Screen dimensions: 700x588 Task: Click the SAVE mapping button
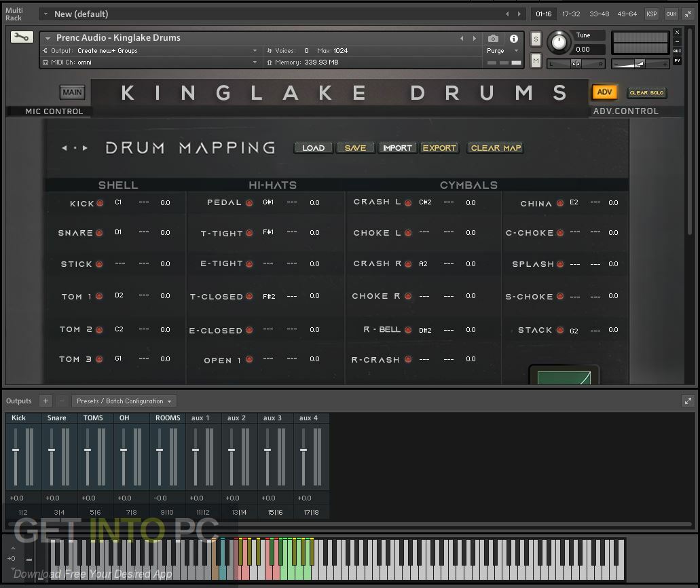click(x=355, y=148)
